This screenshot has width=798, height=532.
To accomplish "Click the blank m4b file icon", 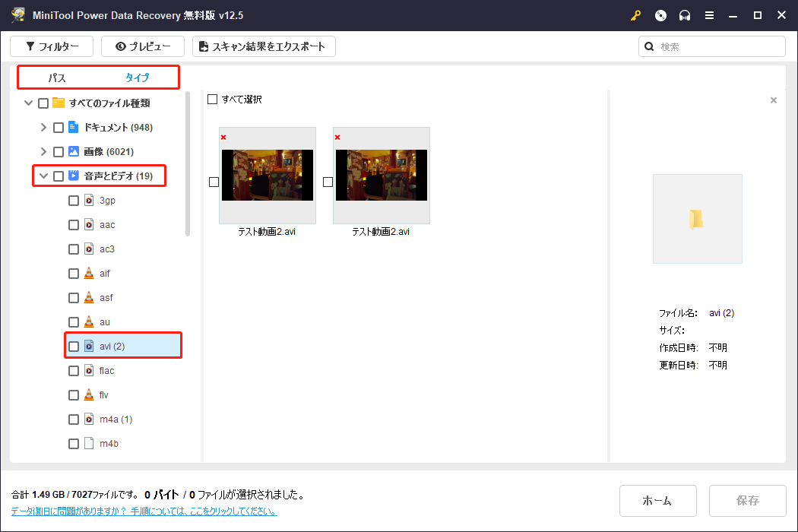I will pyautogui.click(x=89, y=443).
